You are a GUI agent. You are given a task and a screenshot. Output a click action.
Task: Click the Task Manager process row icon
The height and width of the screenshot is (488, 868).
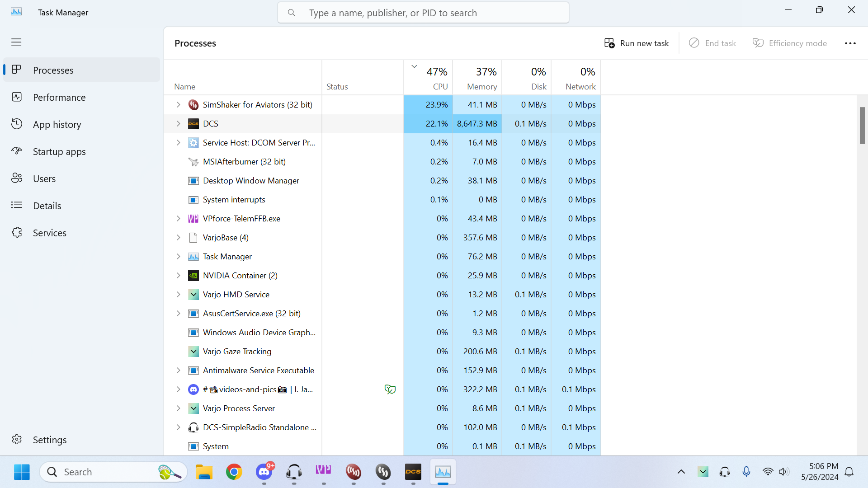[193, 257]
